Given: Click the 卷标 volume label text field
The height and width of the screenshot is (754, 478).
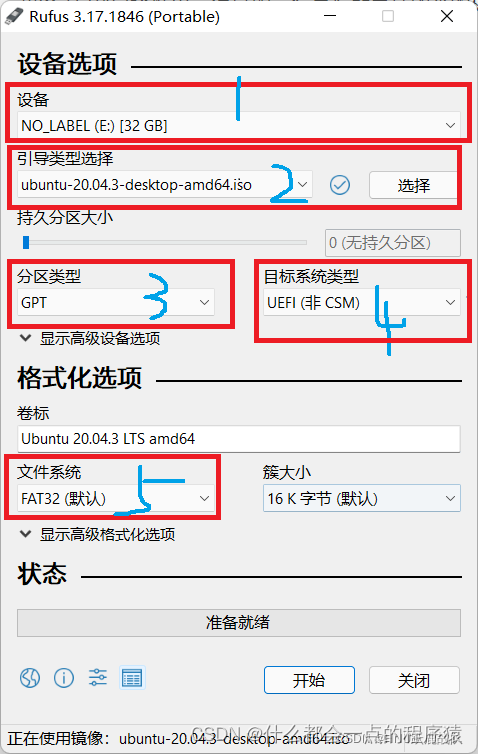Looking at the screenshot, I should [x=239, y=439].
